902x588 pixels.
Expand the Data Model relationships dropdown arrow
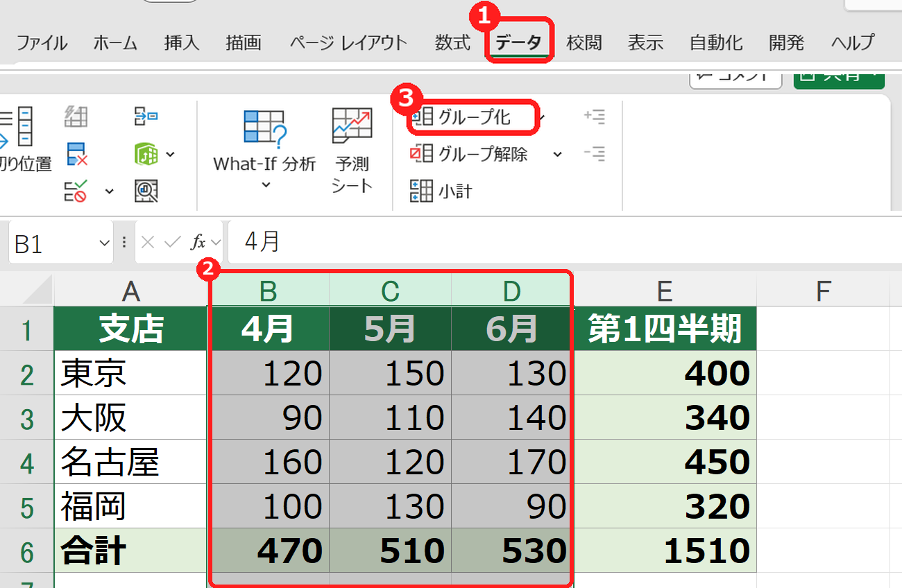coord(170,154)
